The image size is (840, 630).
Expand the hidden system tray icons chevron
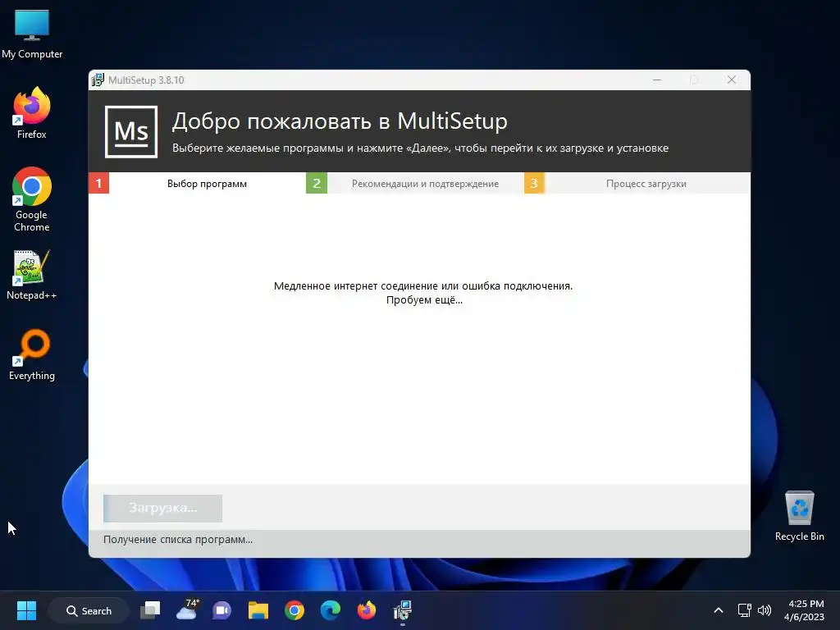pos(719,610)
